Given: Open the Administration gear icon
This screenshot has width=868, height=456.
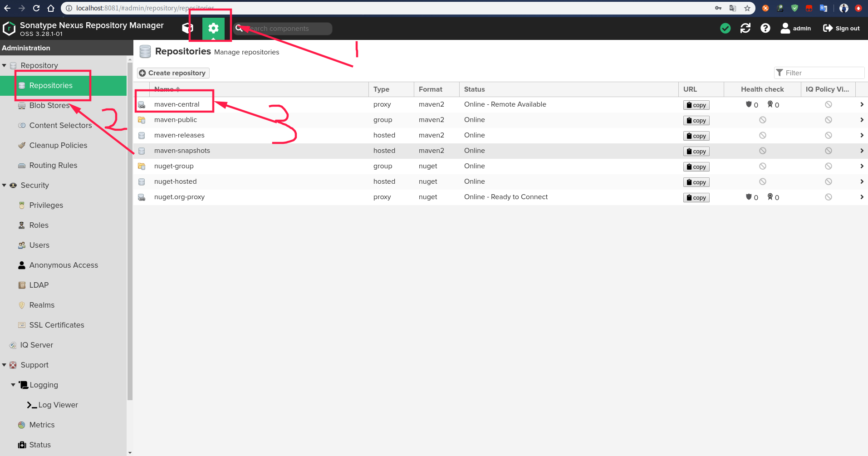Looking at the screenshot, I should [213, 28].
